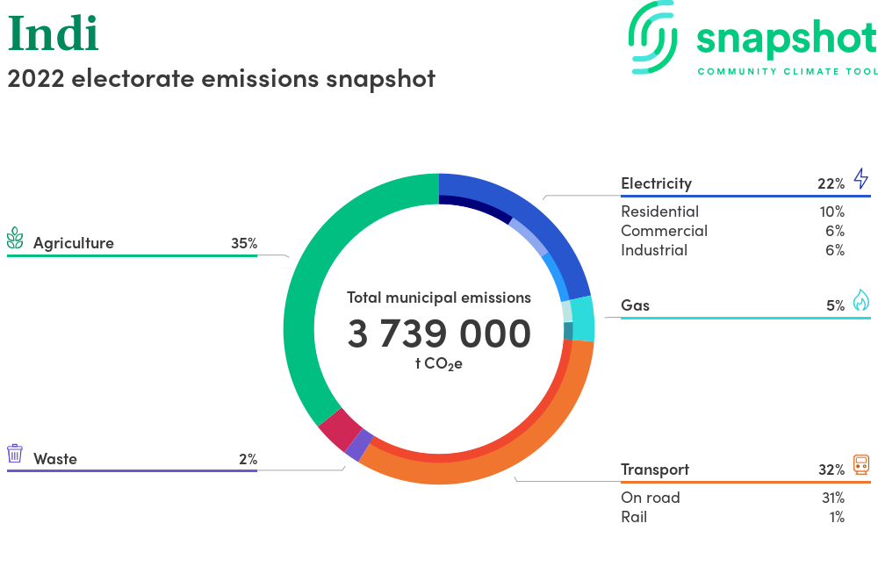This screenshot has height=588, width=878.
Task: Click the 'Indi' electorate title
Action: click(x=54, y=33)
